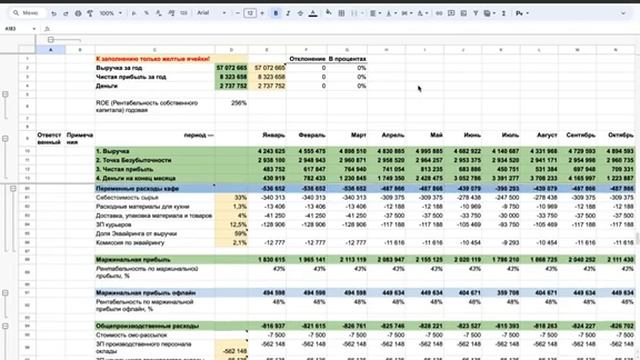Open the horizontal align dropdown
This screenshot has width=640, height=360.
pos(375,13)
